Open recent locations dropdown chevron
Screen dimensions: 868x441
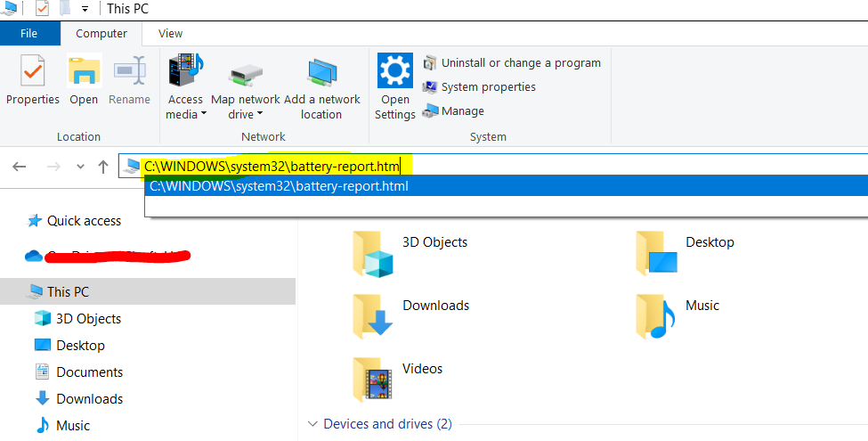pos(81,167)
